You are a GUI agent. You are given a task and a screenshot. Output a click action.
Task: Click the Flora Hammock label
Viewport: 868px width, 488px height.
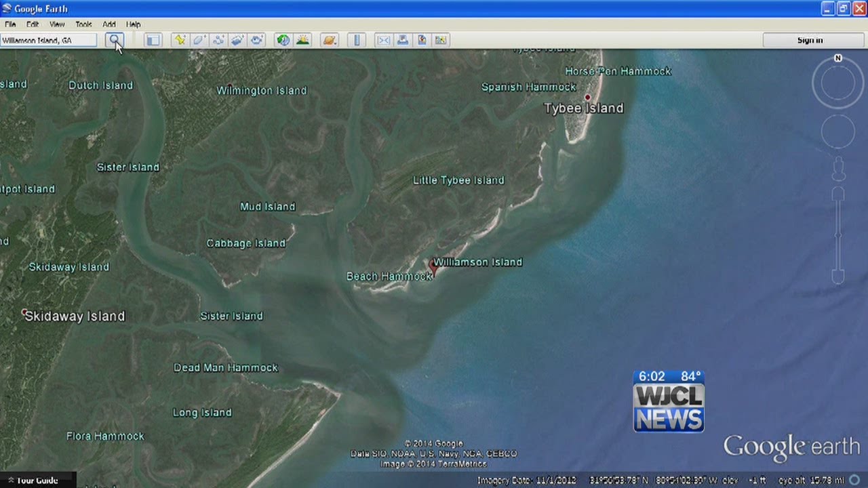[x=105, y=436]
